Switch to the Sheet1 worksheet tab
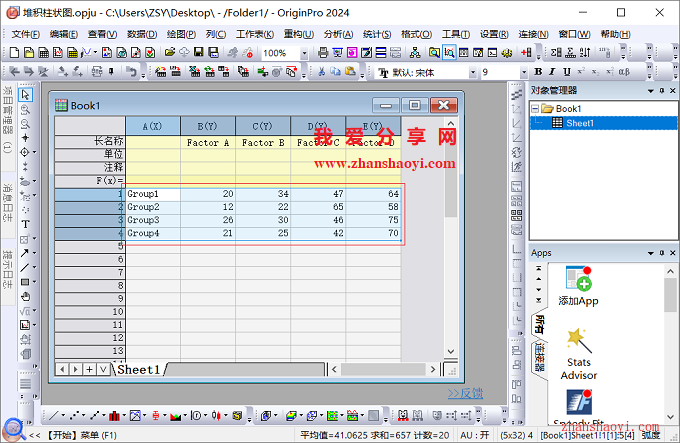Viewport: 680px width, 443px height. (138, 369)
